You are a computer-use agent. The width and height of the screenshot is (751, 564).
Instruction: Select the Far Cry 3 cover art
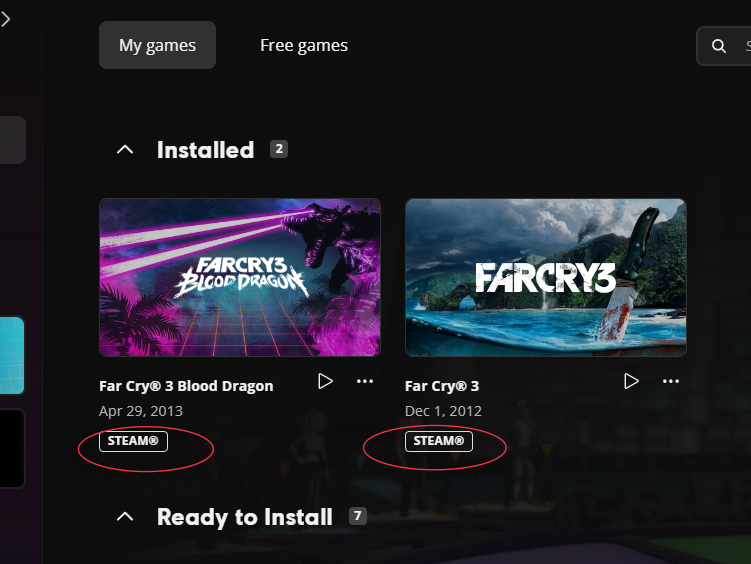(545, 277)
